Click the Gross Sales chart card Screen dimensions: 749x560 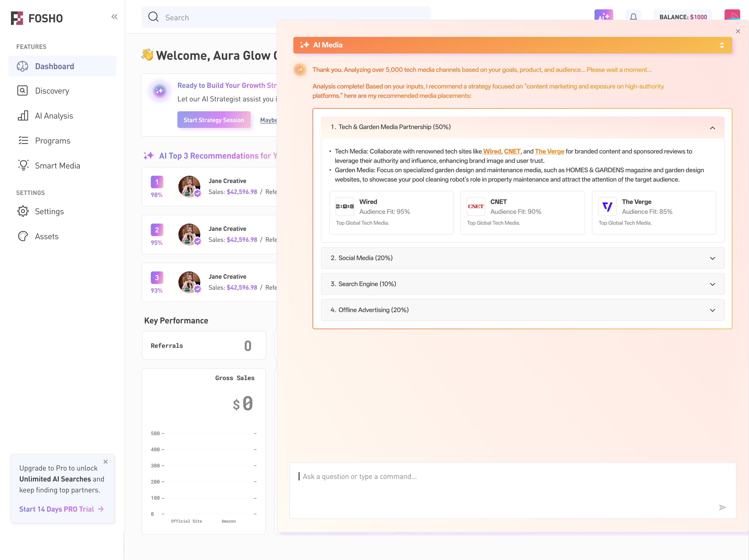[x=203, y=451]
